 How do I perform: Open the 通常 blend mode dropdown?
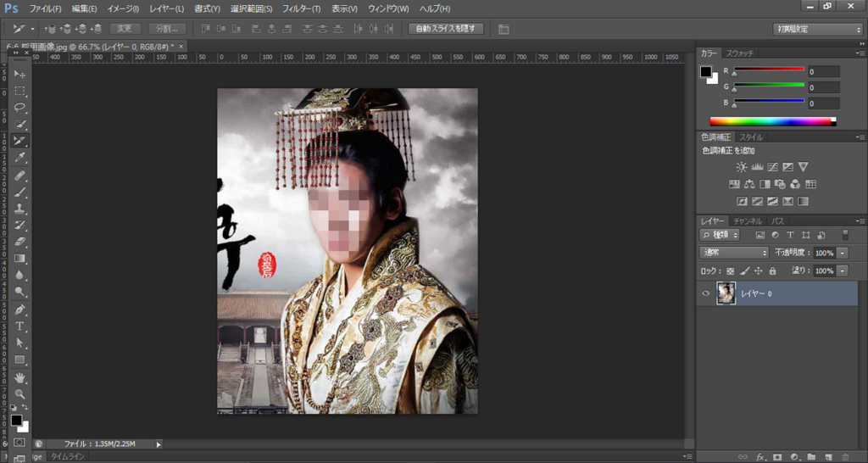pos(734,253)
